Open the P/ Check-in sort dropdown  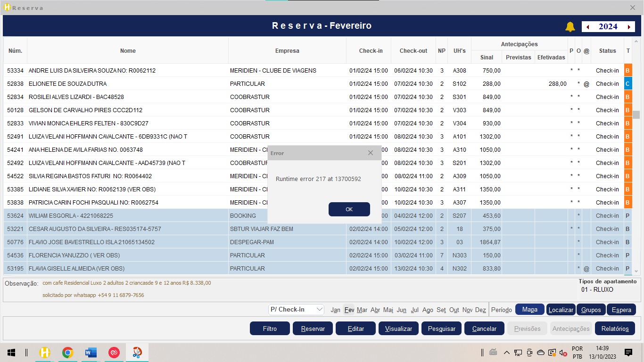(x=296, y=310)
